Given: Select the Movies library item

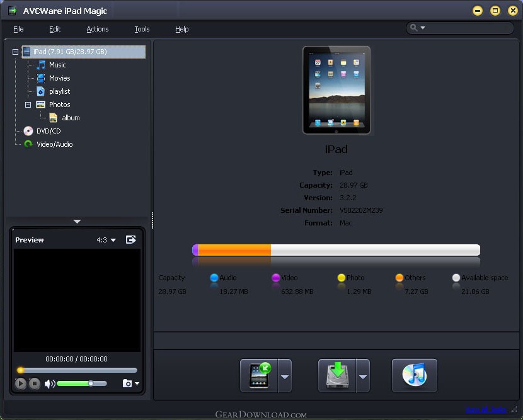Looking at the screenshot, I should 60,78.
